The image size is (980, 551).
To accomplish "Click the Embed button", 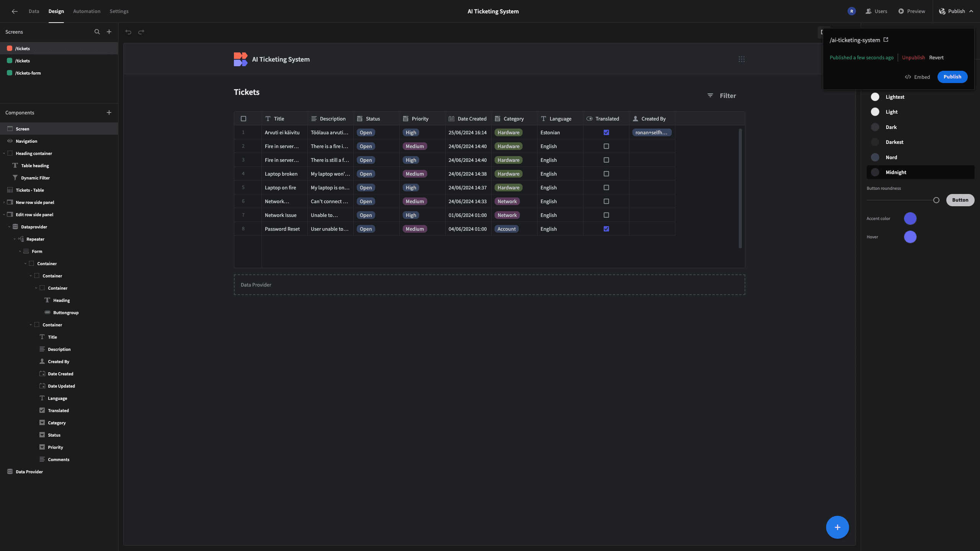I will tap(917, 77).
